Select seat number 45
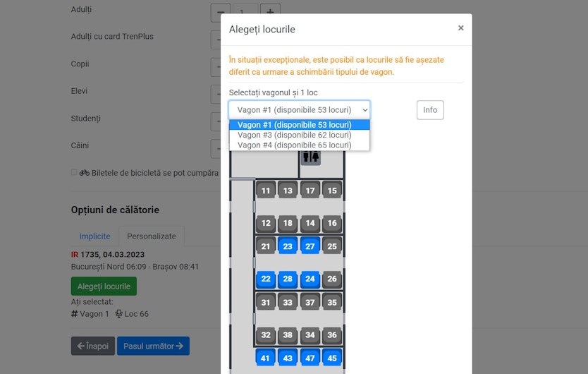The width and height of the screenshot is (588, 374). [331, 358]
